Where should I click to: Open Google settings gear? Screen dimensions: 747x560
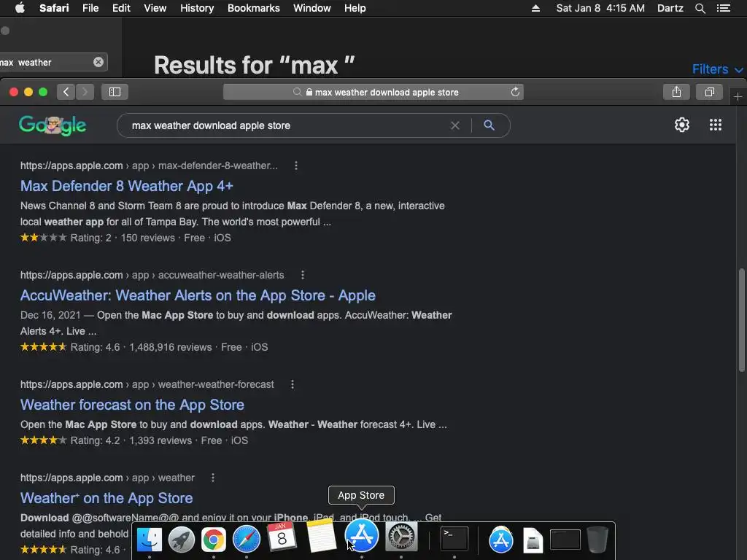pyautogui.click(x=682, y=125)
